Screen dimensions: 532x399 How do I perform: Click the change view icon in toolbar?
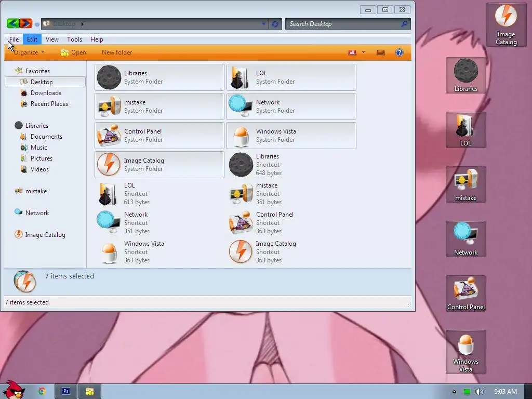[352, 52]
